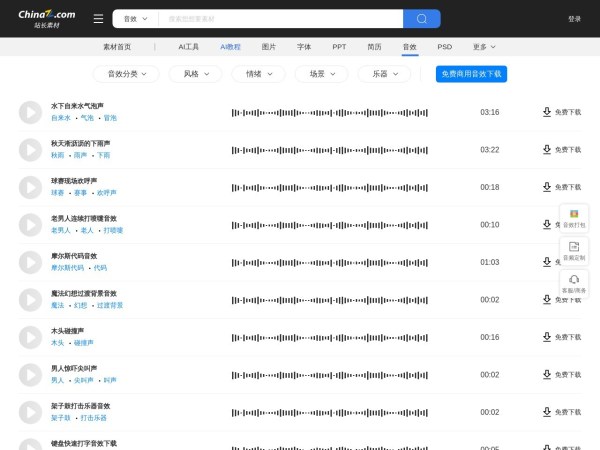Screen dimensions: 600x450
Task: Open the hamburger menu icon
Action: (98, 19)
